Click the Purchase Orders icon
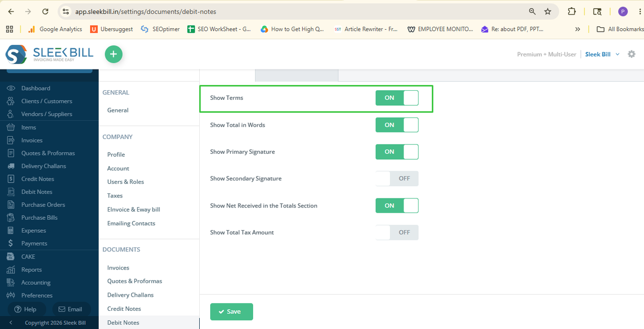Screen dimensions: 644x329 11,205
